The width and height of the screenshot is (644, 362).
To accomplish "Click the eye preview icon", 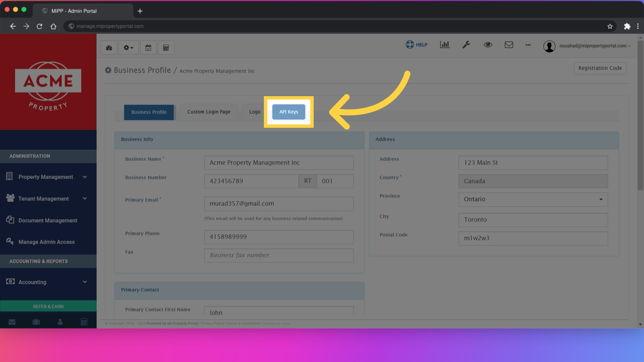I will [x=488, y=45].
